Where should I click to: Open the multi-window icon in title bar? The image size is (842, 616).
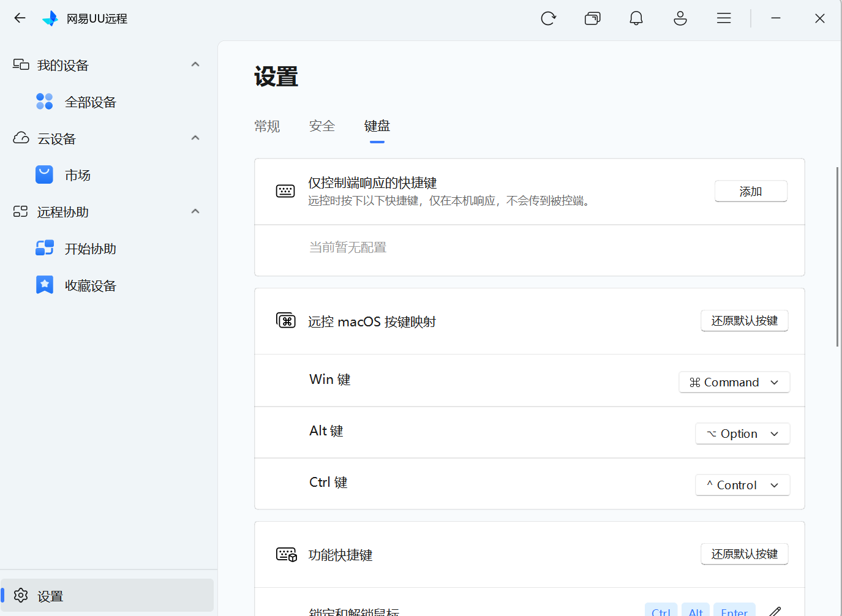(x=592, y=18)
